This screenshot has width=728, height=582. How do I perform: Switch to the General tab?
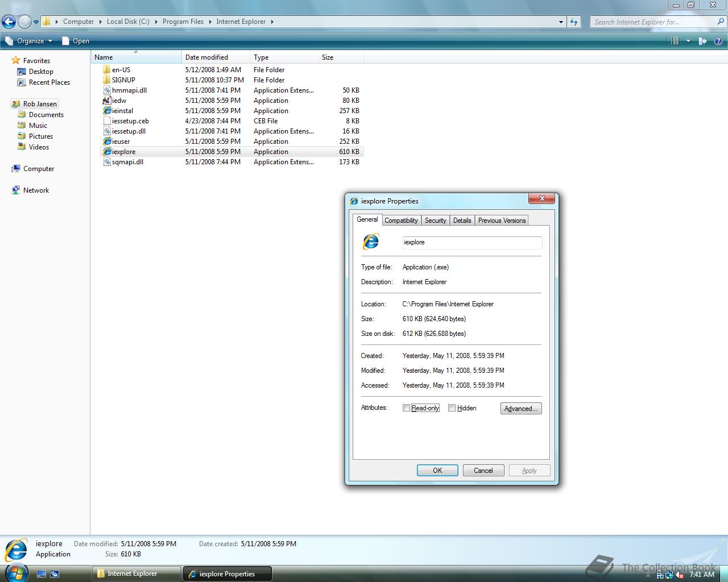(367, 219)
